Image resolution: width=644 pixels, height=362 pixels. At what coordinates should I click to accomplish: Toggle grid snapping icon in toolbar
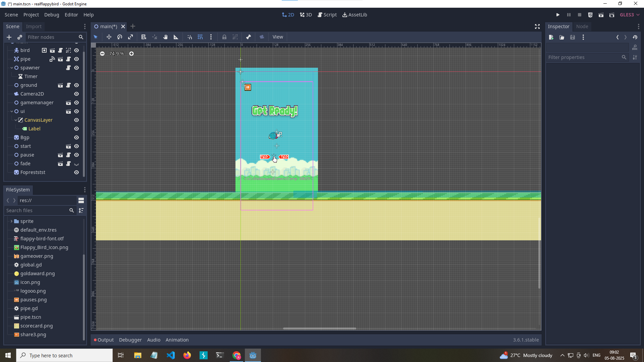(x=200, y=37)
